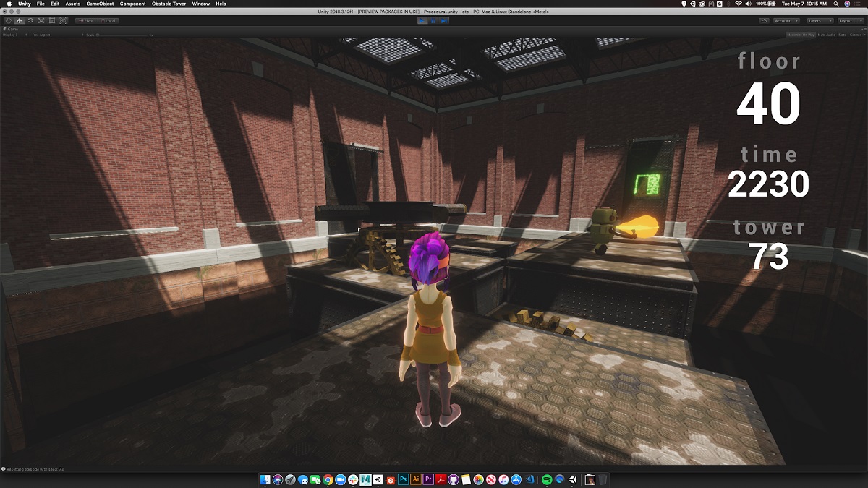Click the date and time in menu bar

[x=804, y=4]
